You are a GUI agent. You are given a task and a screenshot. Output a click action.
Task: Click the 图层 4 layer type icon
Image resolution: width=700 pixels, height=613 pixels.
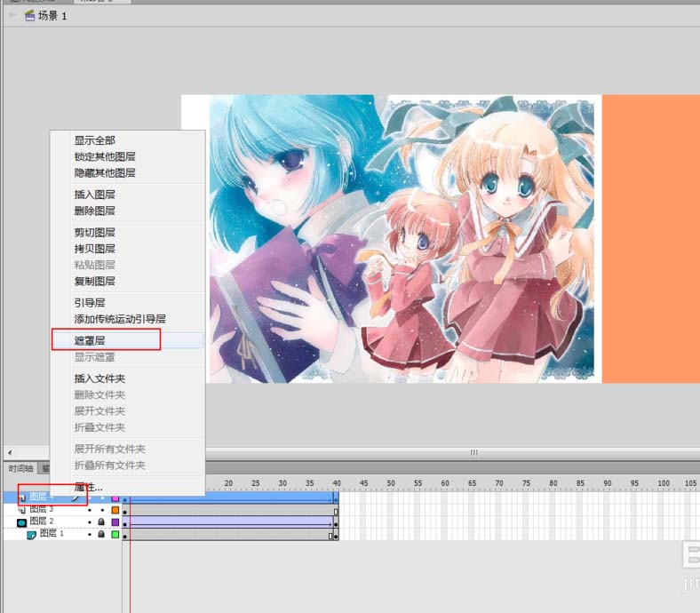click(22, 498)
